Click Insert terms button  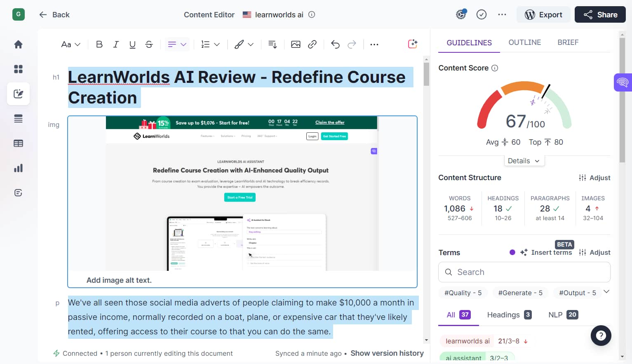pyautogui.click(x=546, y=252)
